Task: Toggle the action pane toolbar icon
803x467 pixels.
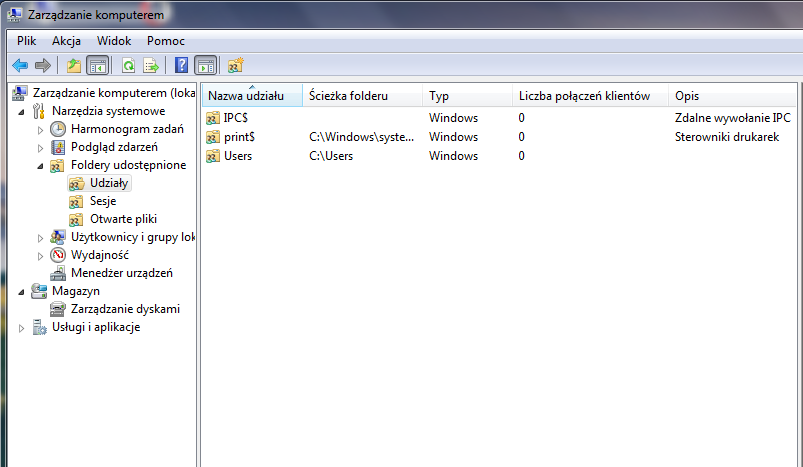Action: [x=206, y=66]
